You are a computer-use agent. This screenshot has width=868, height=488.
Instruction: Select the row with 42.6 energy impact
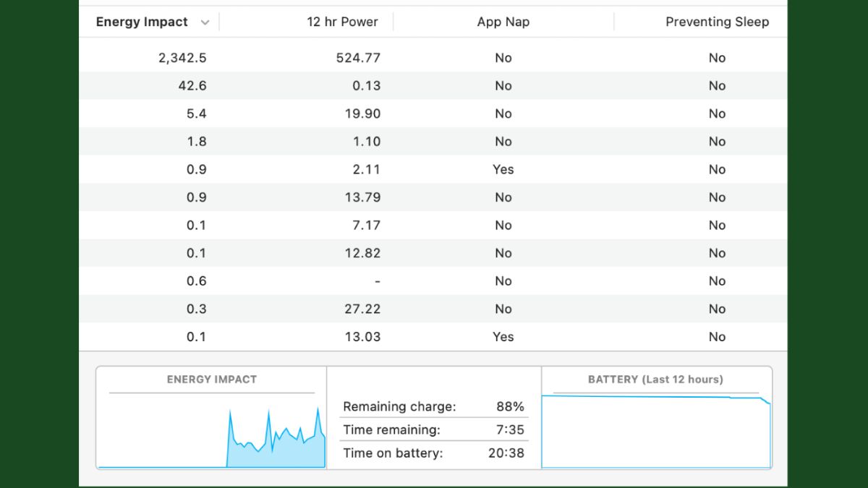pyautogui.click(x=192, y=86)
